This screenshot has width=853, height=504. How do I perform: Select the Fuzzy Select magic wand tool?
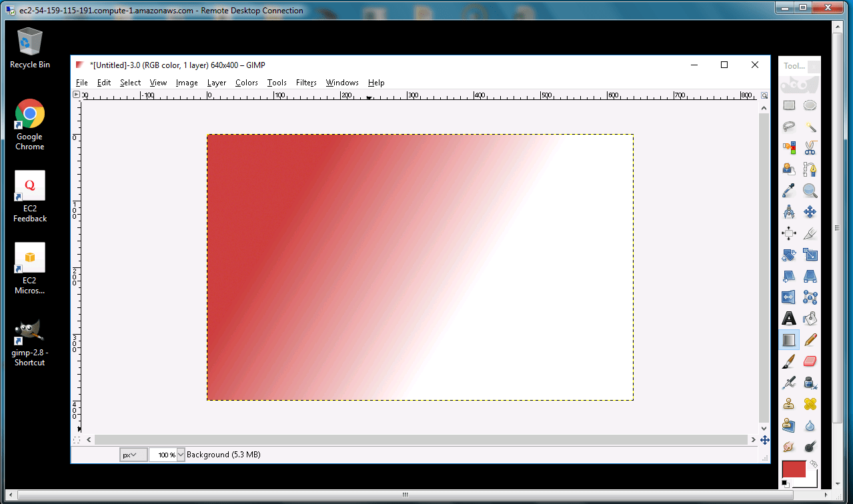[x=810, y=127]
